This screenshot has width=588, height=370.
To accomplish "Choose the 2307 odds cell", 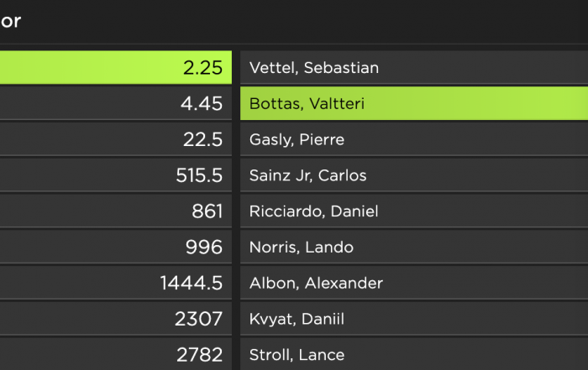I will [116, 319].
